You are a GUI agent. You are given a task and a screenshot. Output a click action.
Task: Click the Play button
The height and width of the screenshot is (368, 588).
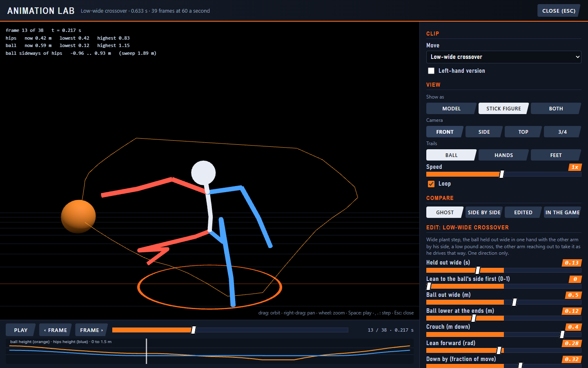(x=21, y=330)
